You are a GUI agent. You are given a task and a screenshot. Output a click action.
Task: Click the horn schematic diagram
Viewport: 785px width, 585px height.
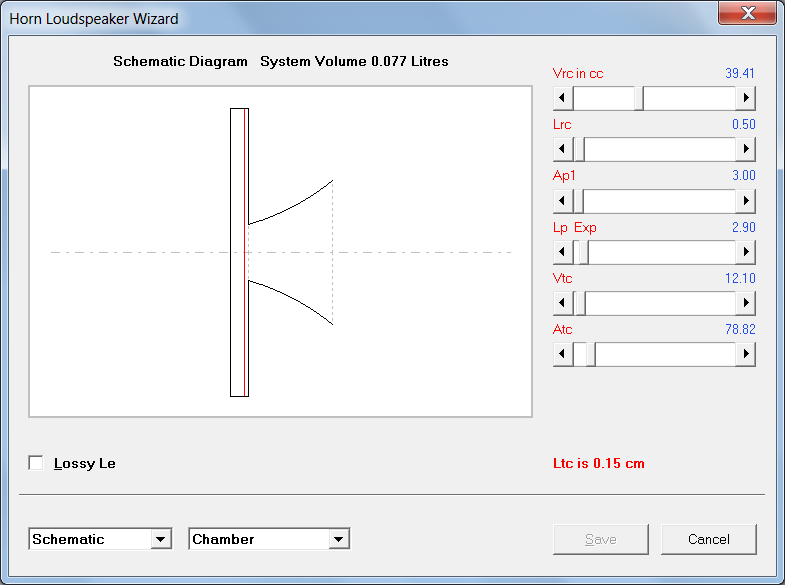[280, 252]
